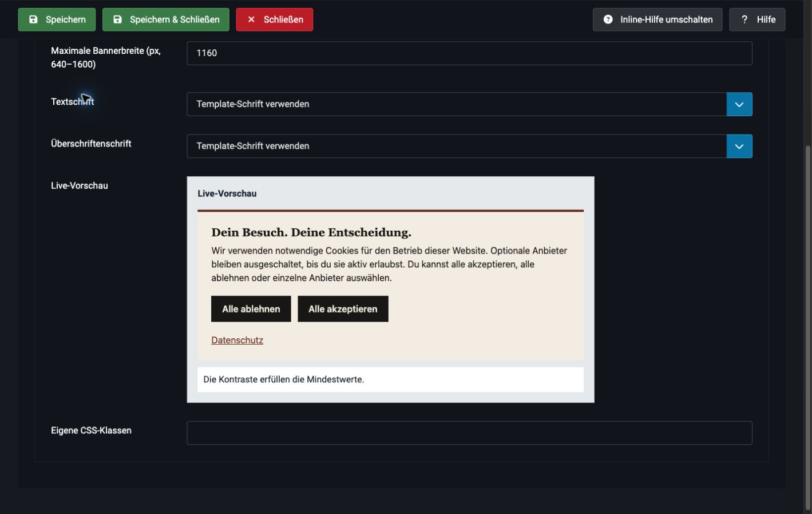Click the red Schließen button
Image resolution: width=812 pixels, height=514 pixels.
point(275,19)
